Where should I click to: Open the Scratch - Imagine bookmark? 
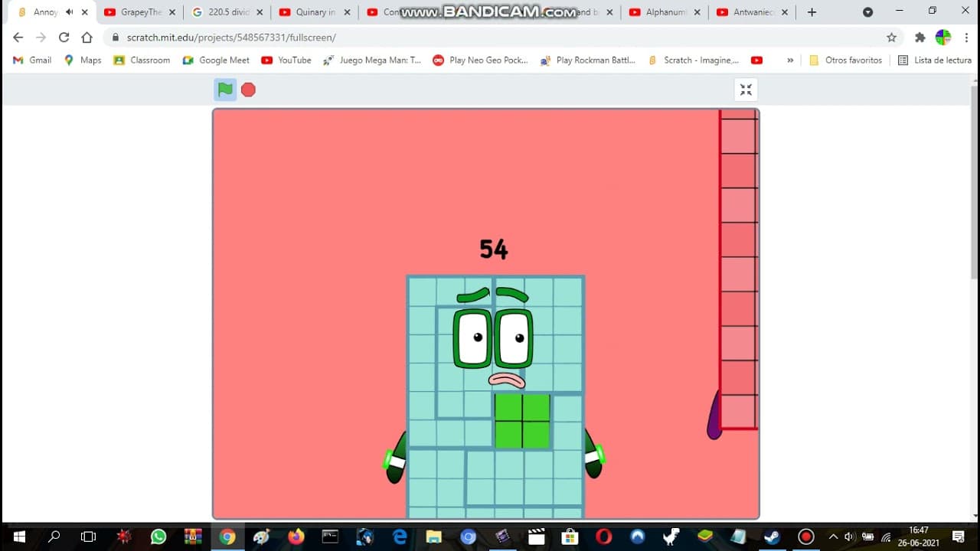coord(694,60)
